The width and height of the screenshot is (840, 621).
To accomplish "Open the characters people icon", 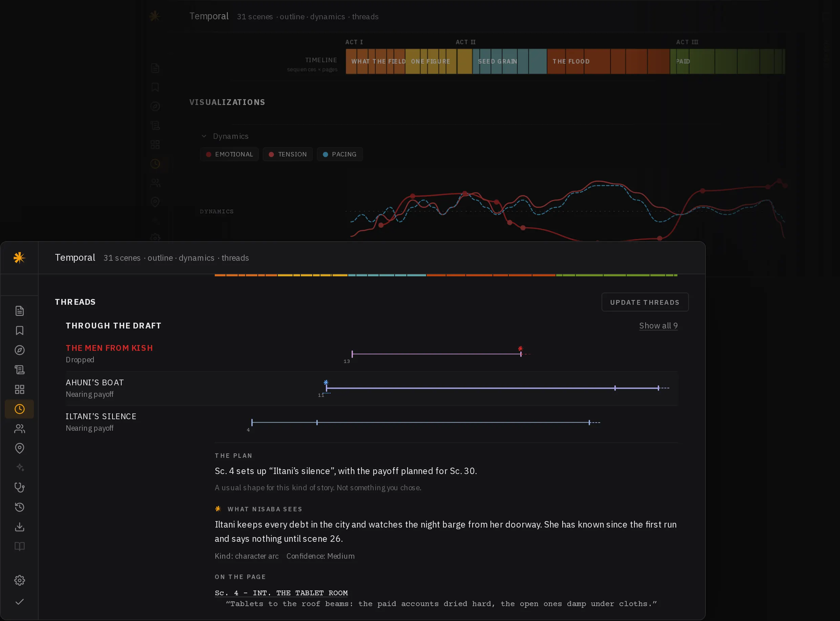I will click(x=20, y=429).
